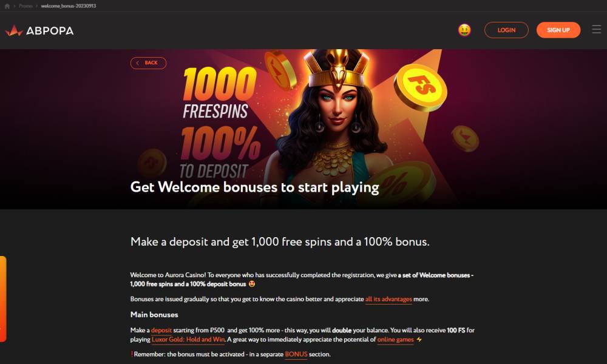Click the ABPOPA logo

[39, 30]
